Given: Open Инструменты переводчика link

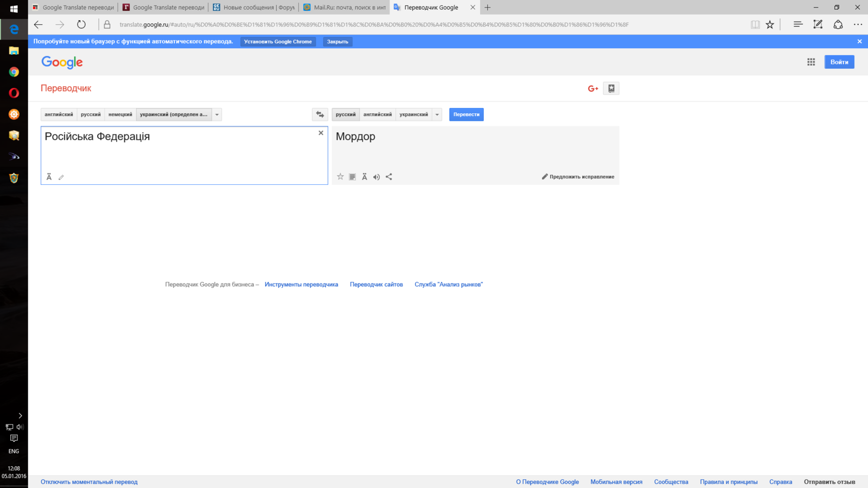Looking at the screenshot, I should (302, 285).
